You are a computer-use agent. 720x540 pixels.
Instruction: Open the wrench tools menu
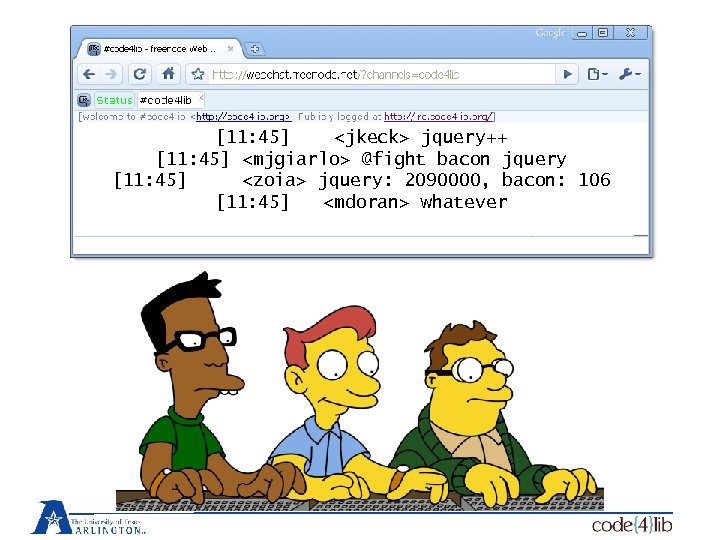pos(630,74)
